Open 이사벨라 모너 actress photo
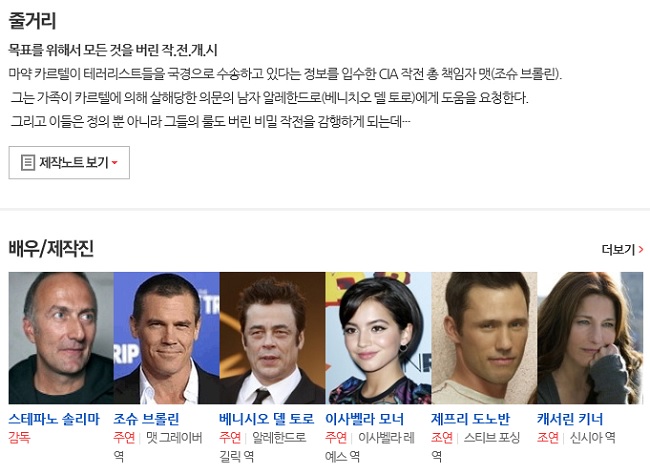This screenshot has width=650, height=474. pyautogui.click(x=378, y=338)
